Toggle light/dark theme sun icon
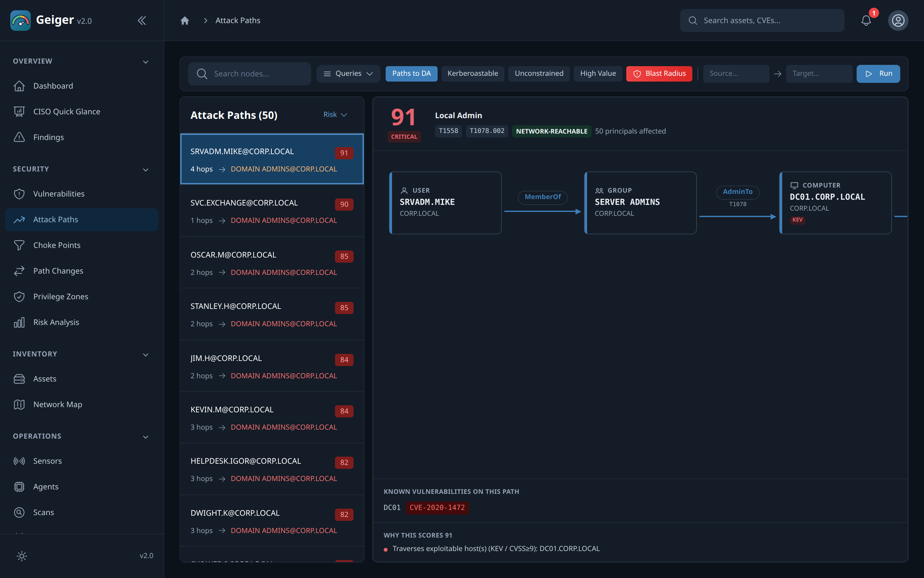The width and height of the screenshot is (924, 578). coord(22,556)
